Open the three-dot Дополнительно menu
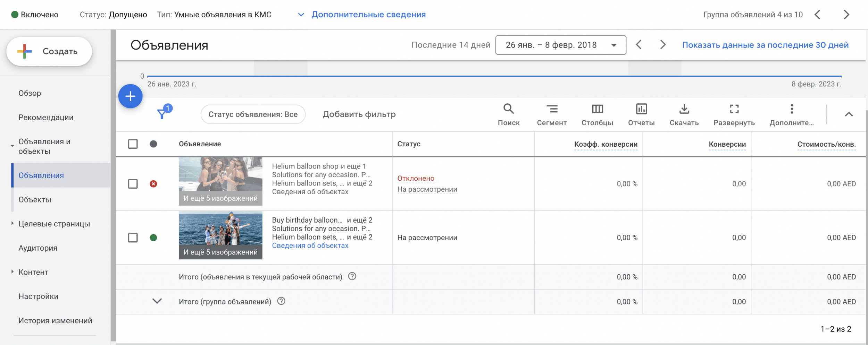This screenshot has width=868, height=345. 792,109
